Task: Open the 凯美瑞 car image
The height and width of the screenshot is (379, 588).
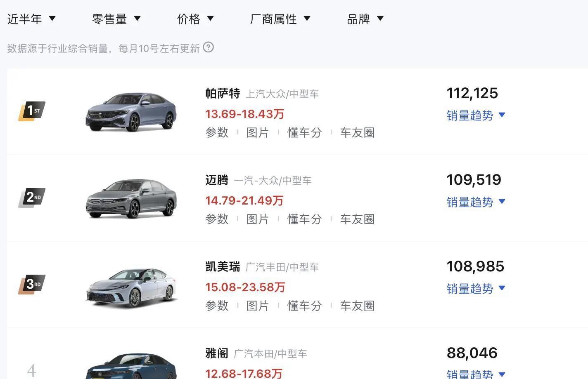Action: coord(131,287)
